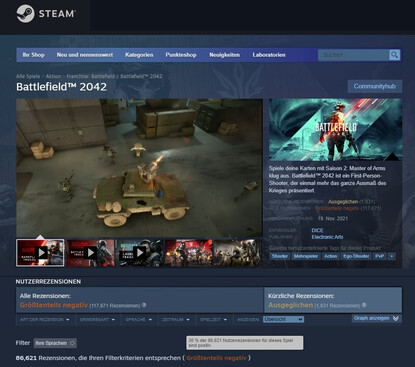Click the help icon next to 117,671 Rezensionen
Viewport: 415px width, 367px height.
[x=144, y=305]
